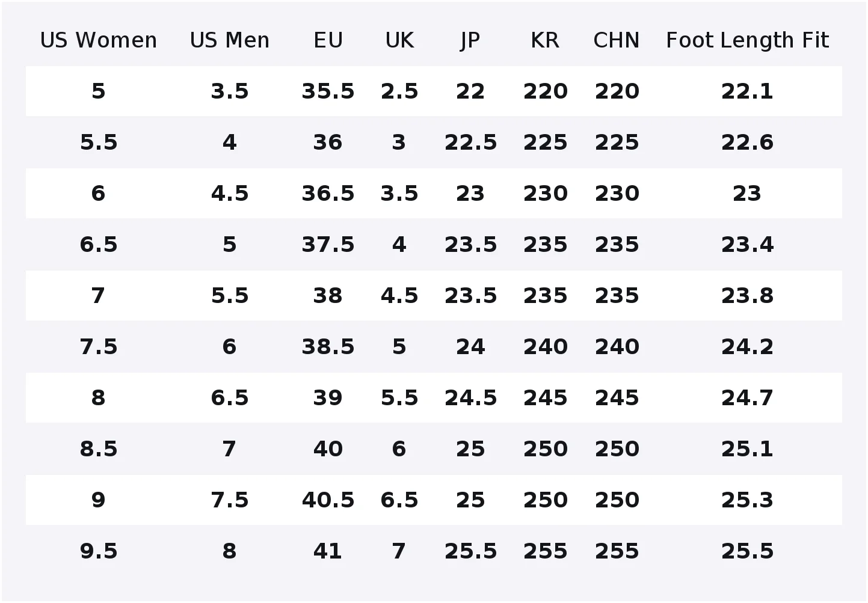Click US Women size 8.5 cell

click(99, 449)
